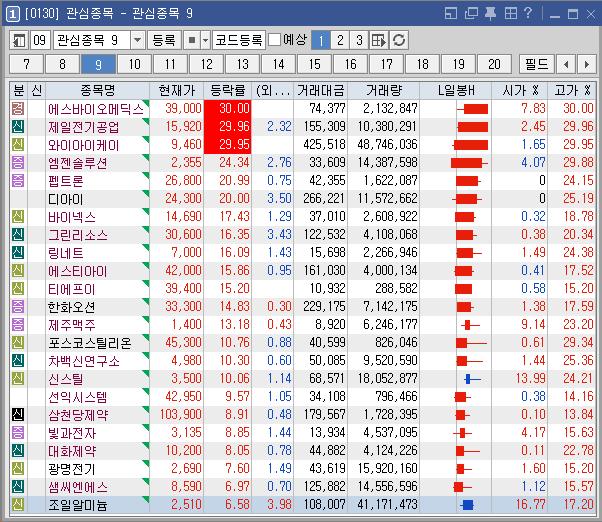Image resolution: width=602 pixels, height=522 pixels.
Task: Sort by the 현재가 column header
Action: click(177, 90)
